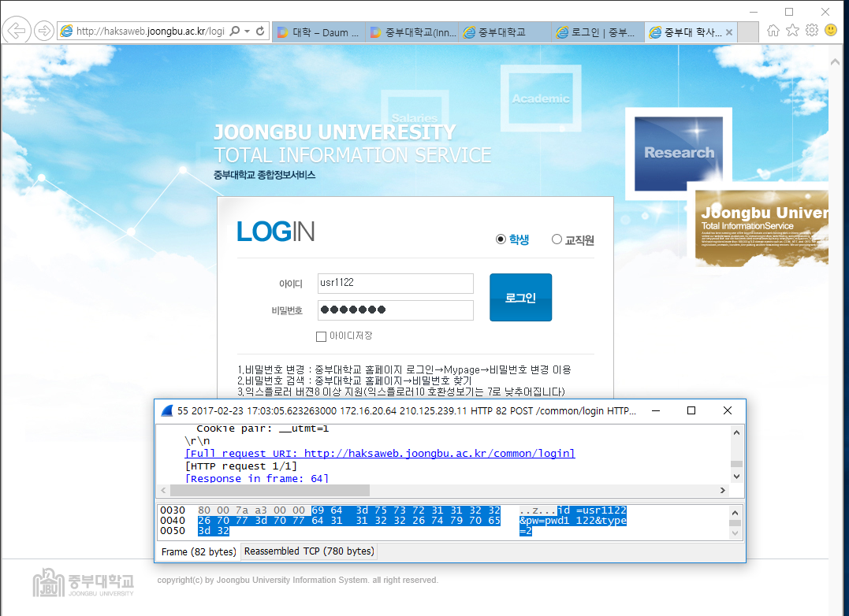
Task: Click details pane horizontal scroll left arrow
Action: (163, 491)
